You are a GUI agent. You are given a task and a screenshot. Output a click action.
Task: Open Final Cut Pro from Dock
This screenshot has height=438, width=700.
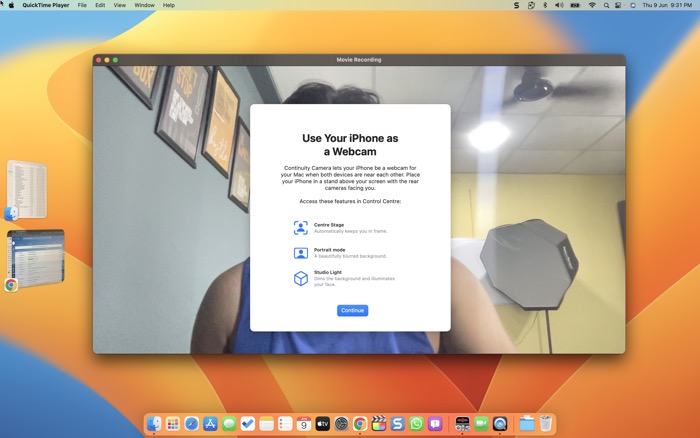click(379, 423)
